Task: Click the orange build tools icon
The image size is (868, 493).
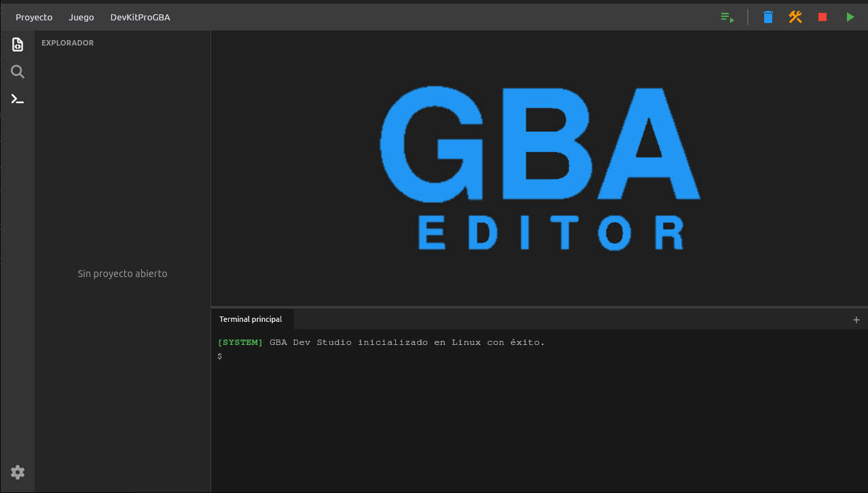Action: pyautogui.click(x=795, y=17)
